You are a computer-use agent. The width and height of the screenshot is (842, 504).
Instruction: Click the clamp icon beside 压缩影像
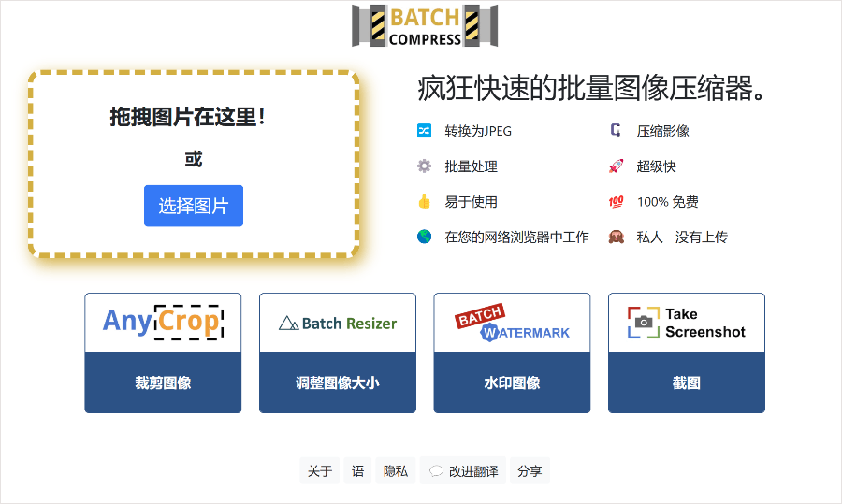coord(616,130)
